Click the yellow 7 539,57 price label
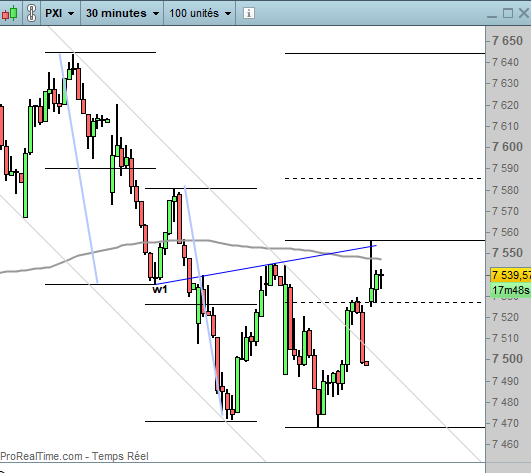This screenshot has height=473, width=531. pos(511,275)
